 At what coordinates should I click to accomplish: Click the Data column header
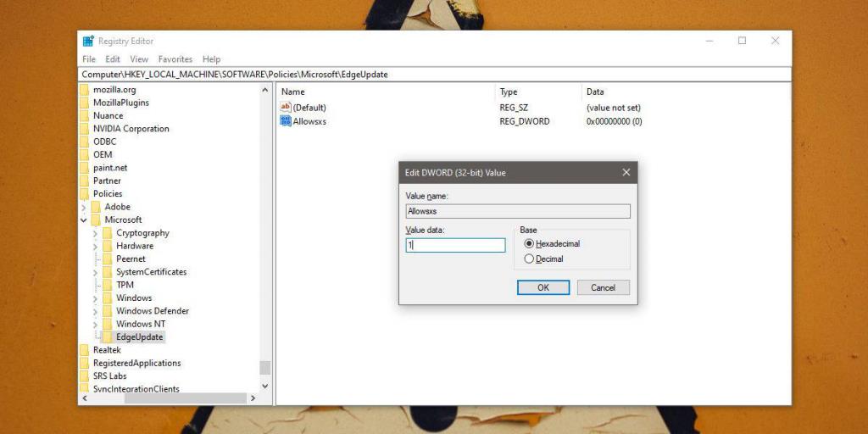point(686,92)
